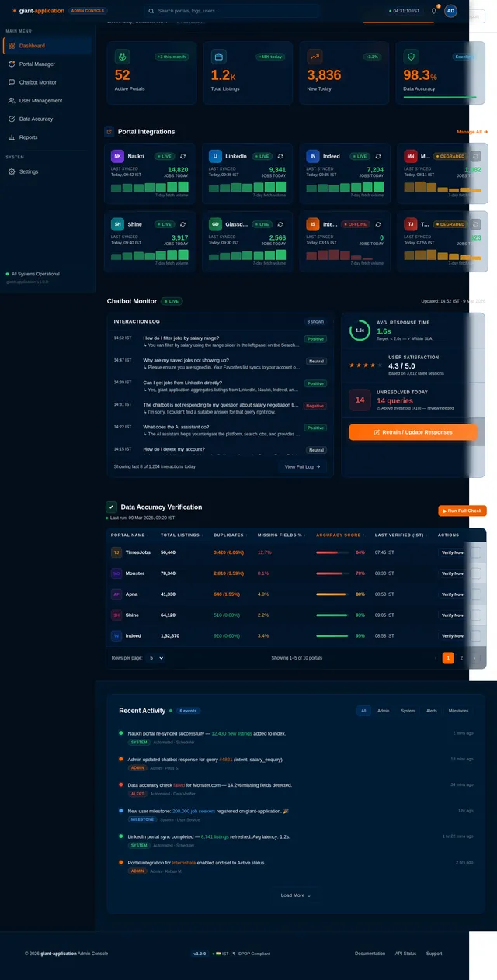
Task: Go to pagination page 2
Action: (461, 658)
